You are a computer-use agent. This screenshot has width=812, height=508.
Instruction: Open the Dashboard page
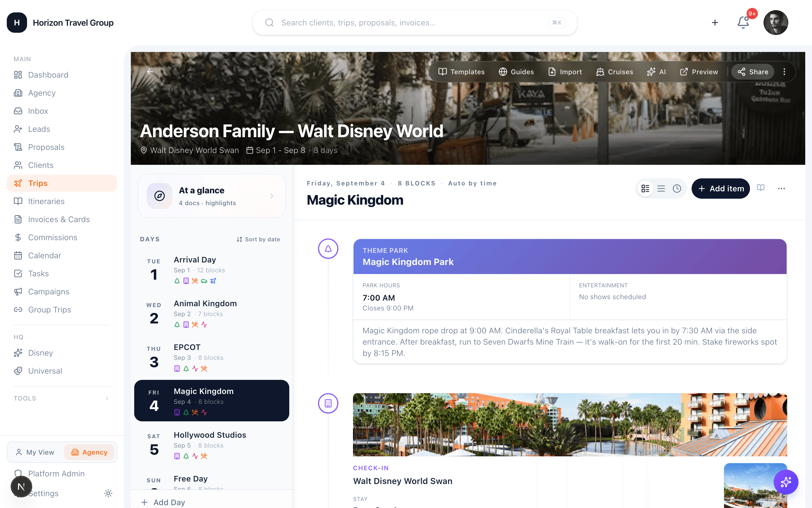pos(62,75)
